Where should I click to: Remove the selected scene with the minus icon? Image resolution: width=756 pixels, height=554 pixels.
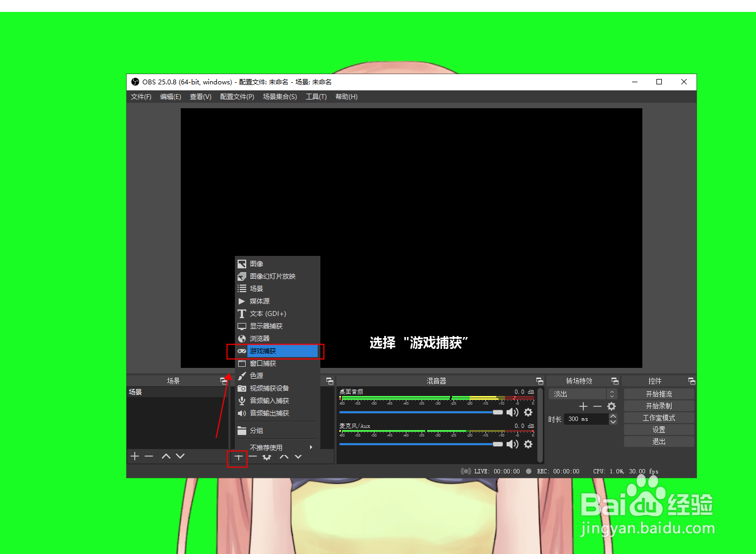[x=149, y=457]
